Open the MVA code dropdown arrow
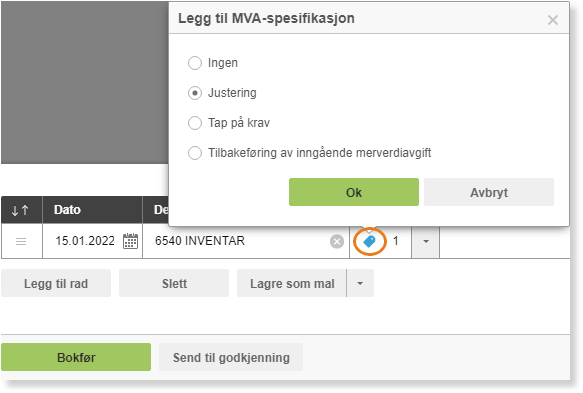This screenshot has width=583, height=393. pos(426,242)
